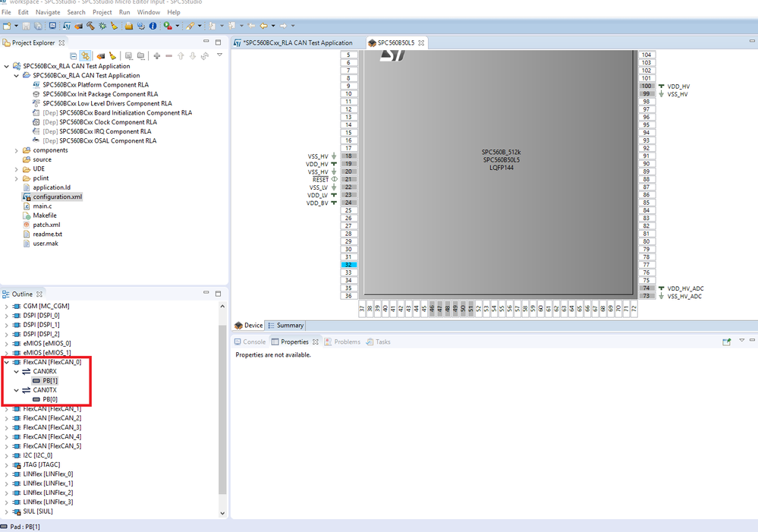Viewport: 758px width, 532px height.
Task: Click the yellow Back arrow navigation icon
Action: (263, 26)
